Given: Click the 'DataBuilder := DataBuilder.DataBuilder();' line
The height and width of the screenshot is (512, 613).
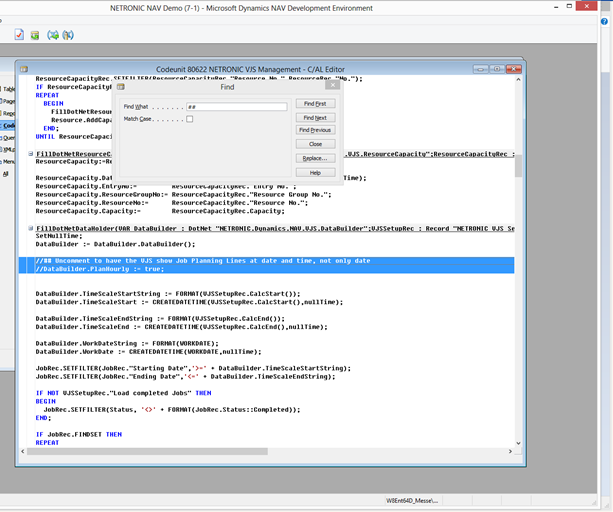Looking at the screenshot, I should [115, 244].
